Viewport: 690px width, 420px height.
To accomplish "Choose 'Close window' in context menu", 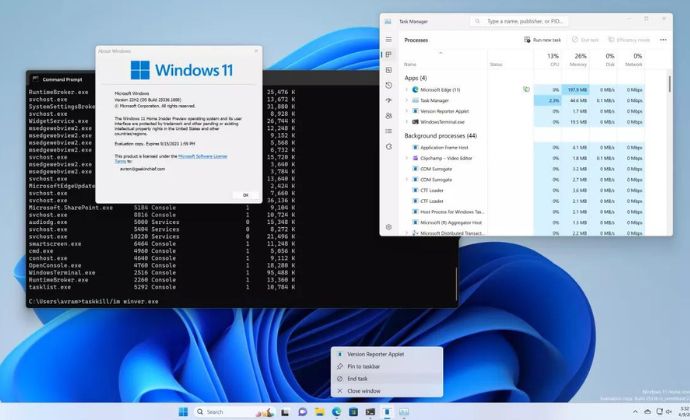I will pyautogui.click(x=387, y=391).
